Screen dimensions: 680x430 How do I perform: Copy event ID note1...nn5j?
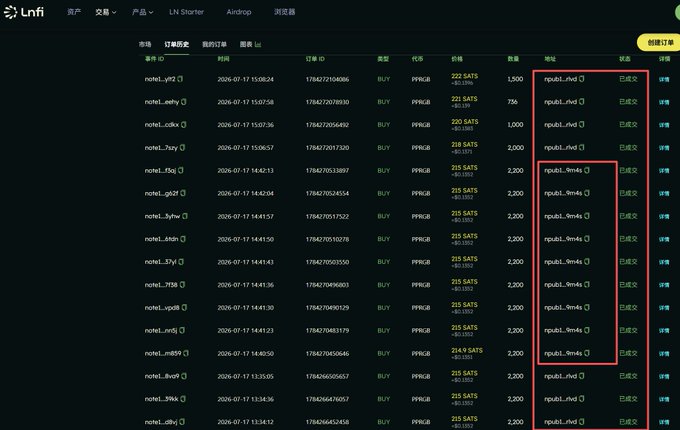point(182,330)
